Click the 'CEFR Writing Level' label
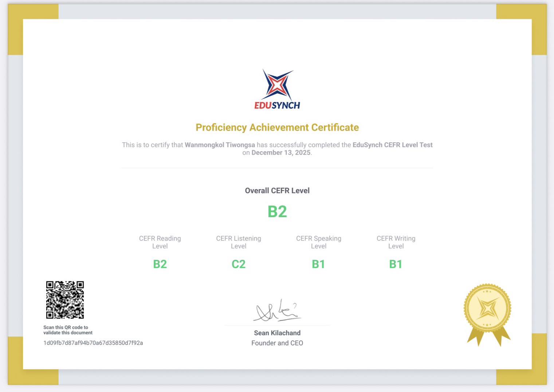 click(x=396, y=242)
